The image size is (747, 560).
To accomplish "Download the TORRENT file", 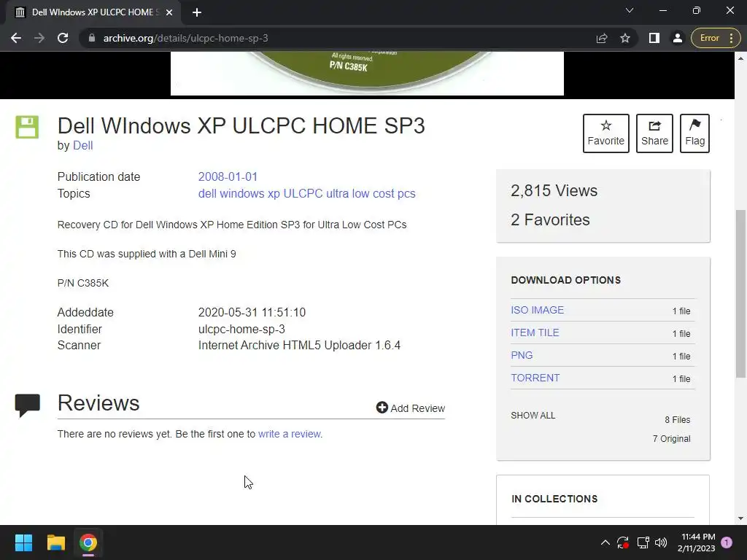I will [535, 378].
